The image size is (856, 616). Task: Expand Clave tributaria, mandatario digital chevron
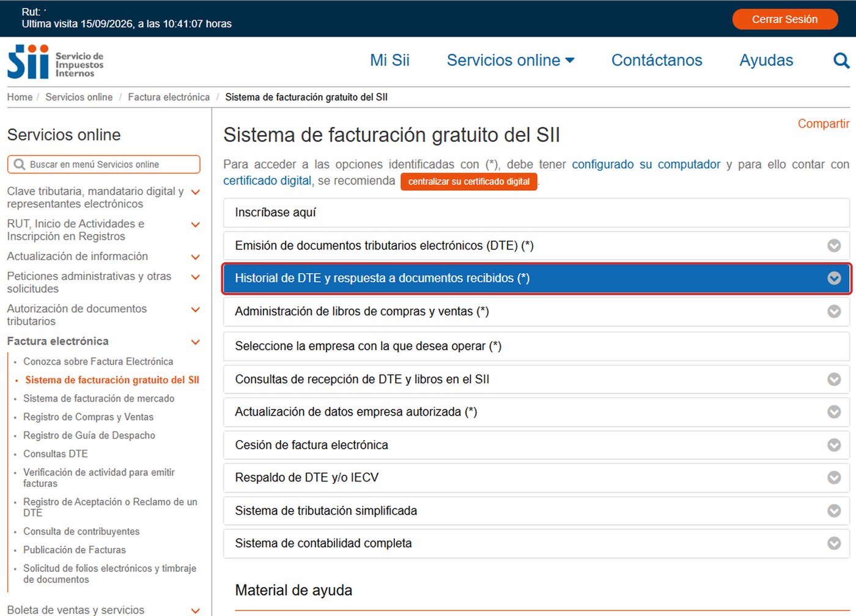tap(196, 192)
